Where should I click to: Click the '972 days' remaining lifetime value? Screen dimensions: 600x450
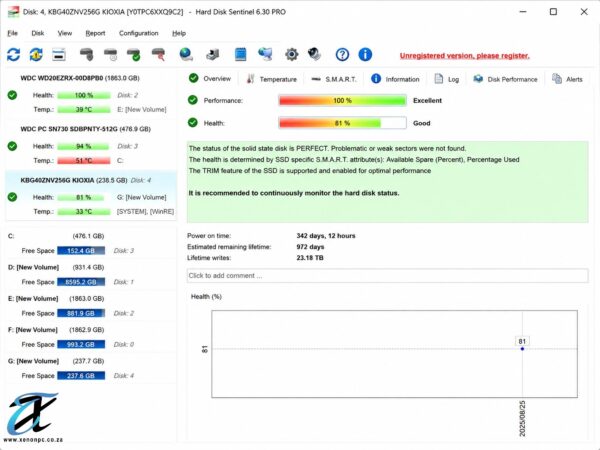tap(310, 247)
